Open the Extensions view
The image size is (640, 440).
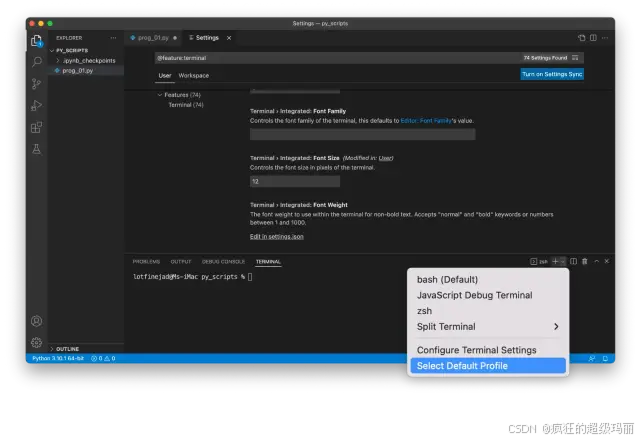(36, 127)
